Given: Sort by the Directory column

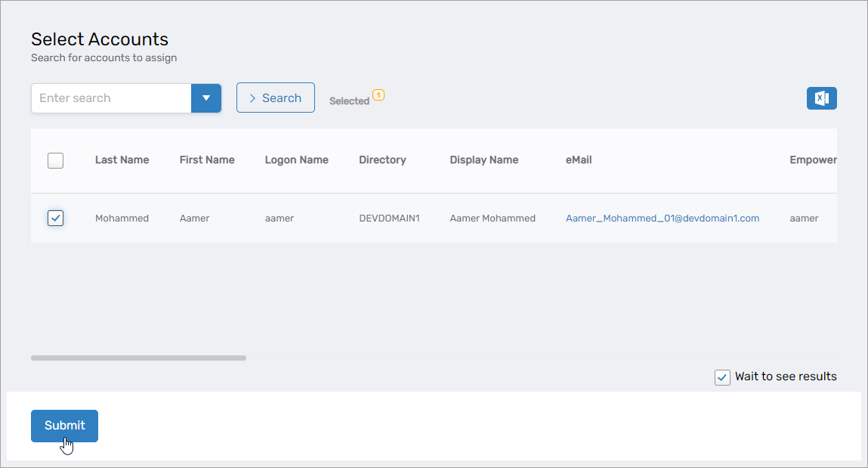Looking at the screenshot, I should [382, 160].
